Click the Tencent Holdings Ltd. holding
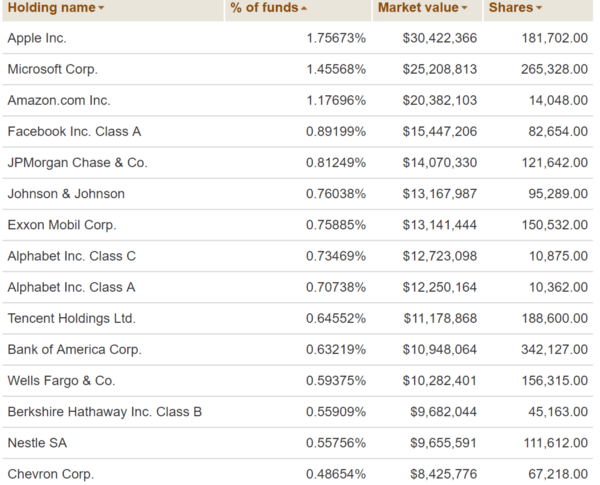Screen dimensions: 600x485 72,318
